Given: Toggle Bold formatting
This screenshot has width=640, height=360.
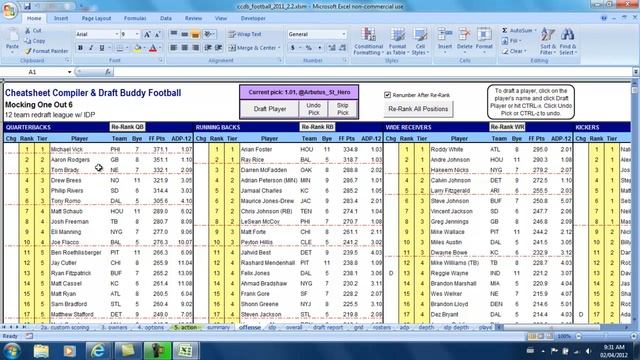Looking at the screenshot, I should click(x=80, y=48).
